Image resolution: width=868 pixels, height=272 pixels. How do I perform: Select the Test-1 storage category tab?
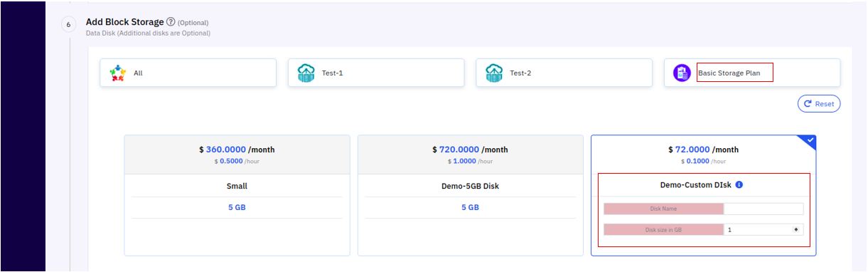376,73
